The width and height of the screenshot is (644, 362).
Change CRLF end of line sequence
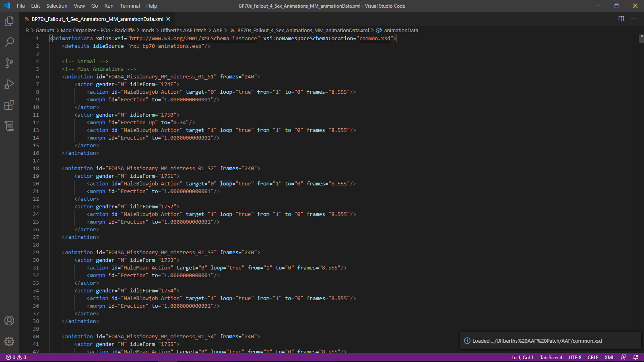tap(593, 357)
